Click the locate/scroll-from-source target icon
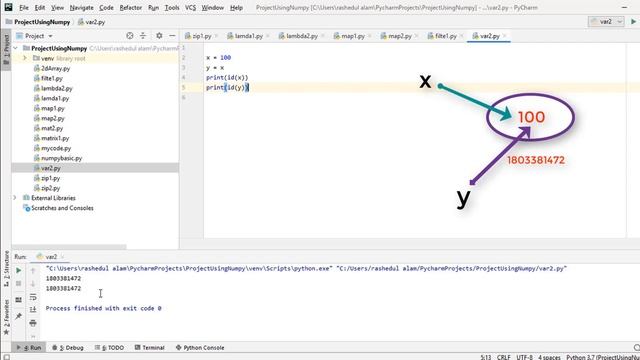The width and height of the screenshot is (640, 360). tap(130, 36)
